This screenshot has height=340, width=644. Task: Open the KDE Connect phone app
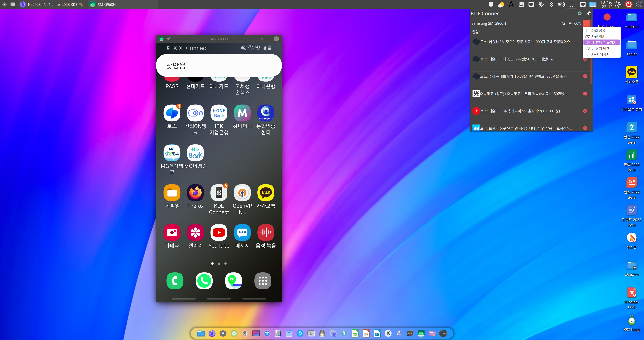[x=219, y=193]
